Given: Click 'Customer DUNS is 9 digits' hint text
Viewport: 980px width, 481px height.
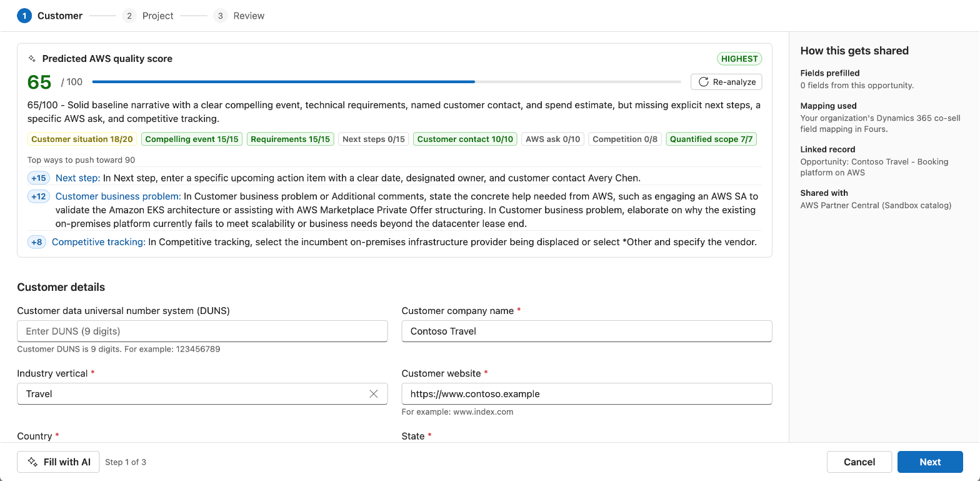Looking at the screenshot, I should click(x=119, y=349).
